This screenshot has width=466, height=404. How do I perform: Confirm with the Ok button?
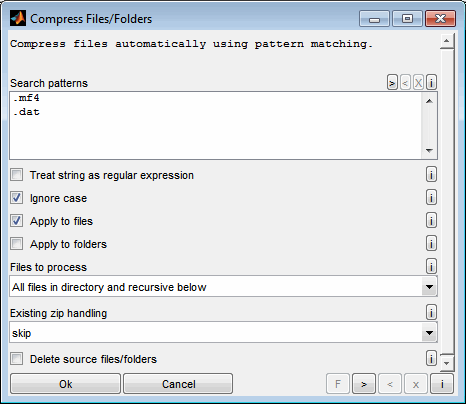click(x=65, y=384)
